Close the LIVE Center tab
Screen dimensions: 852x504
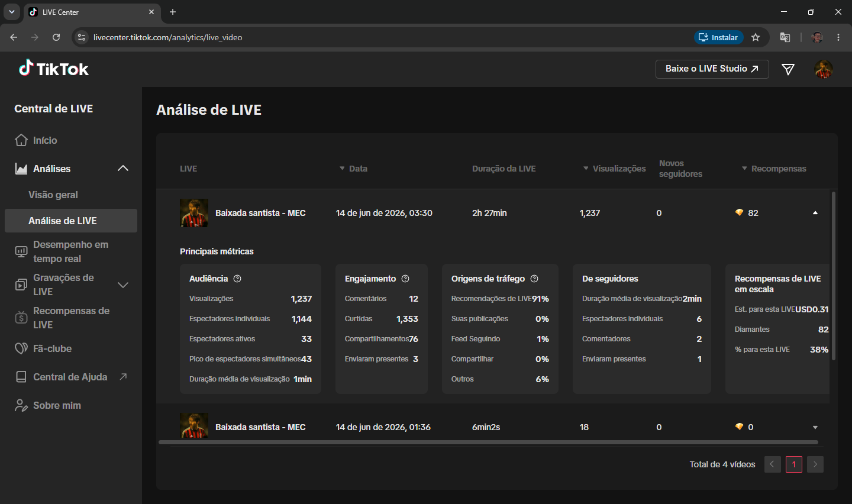pyautogui.click(x=151, y=12)
